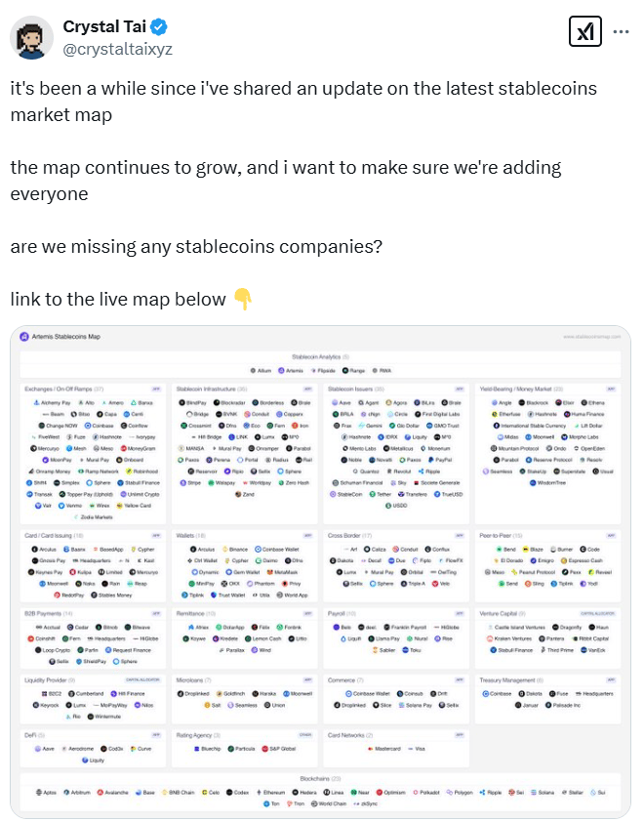The height and width of the screenshot is (821, 644).
Task: Click the Venture Capital category heading
Action: tap(503, 612)
